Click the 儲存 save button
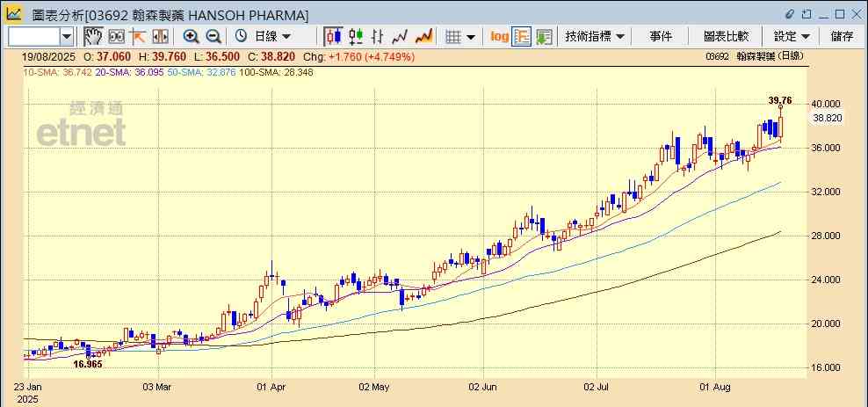868x407 pixels. click(x=842, y=37)
